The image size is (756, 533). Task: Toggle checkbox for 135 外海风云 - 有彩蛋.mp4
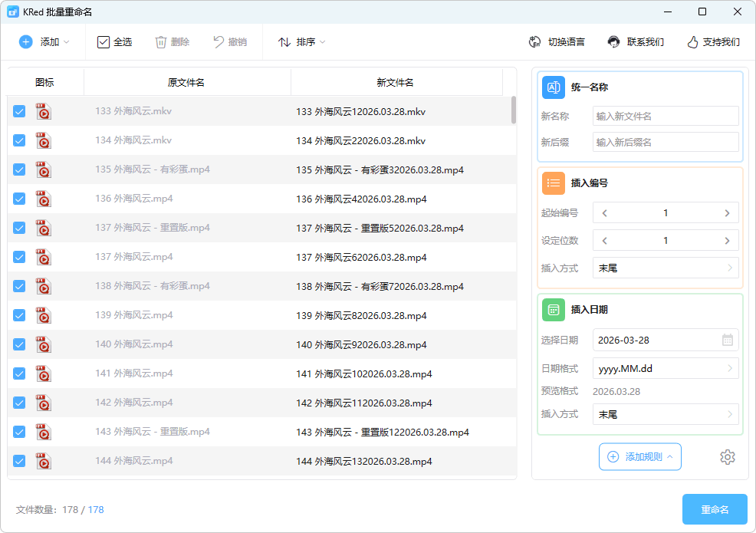19,169
